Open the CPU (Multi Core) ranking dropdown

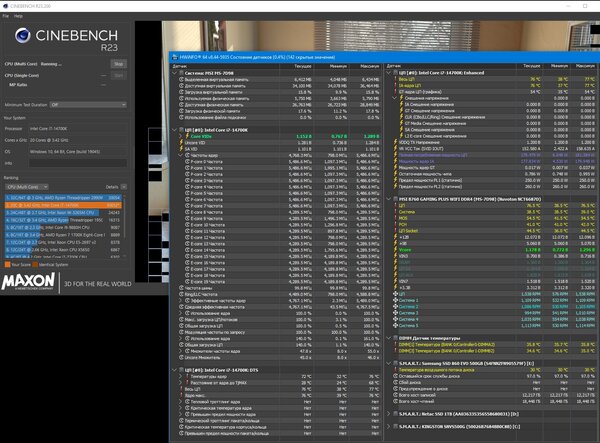tap(26, 187)
